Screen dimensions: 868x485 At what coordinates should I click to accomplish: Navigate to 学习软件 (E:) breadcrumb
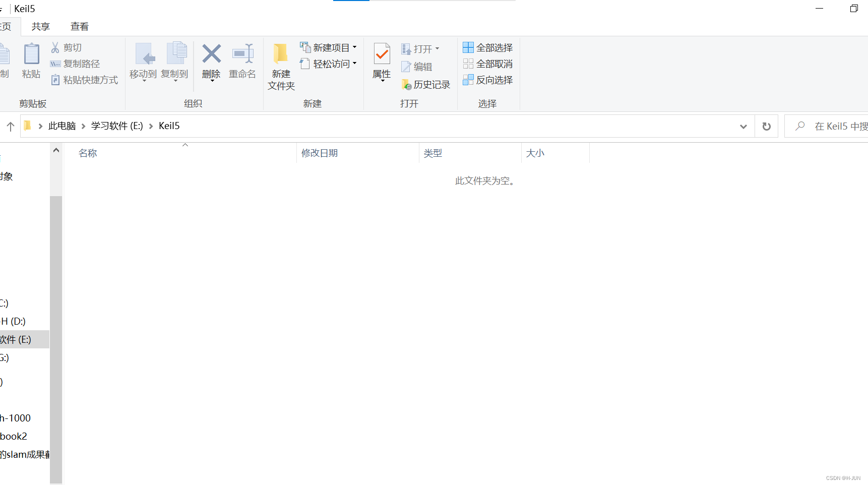(x=117, y=126)
